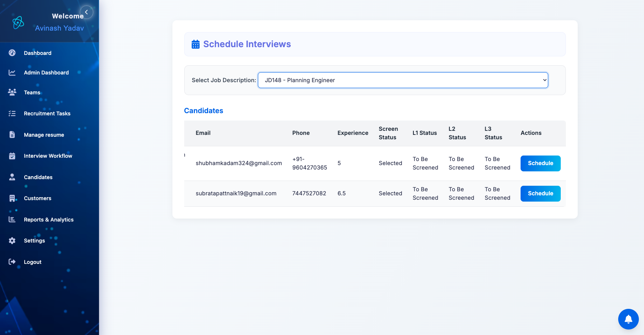This screenshot has width=644, height=335.
Task: Click the Interview Workflow calendar icon
Action: tap(12, 156)
